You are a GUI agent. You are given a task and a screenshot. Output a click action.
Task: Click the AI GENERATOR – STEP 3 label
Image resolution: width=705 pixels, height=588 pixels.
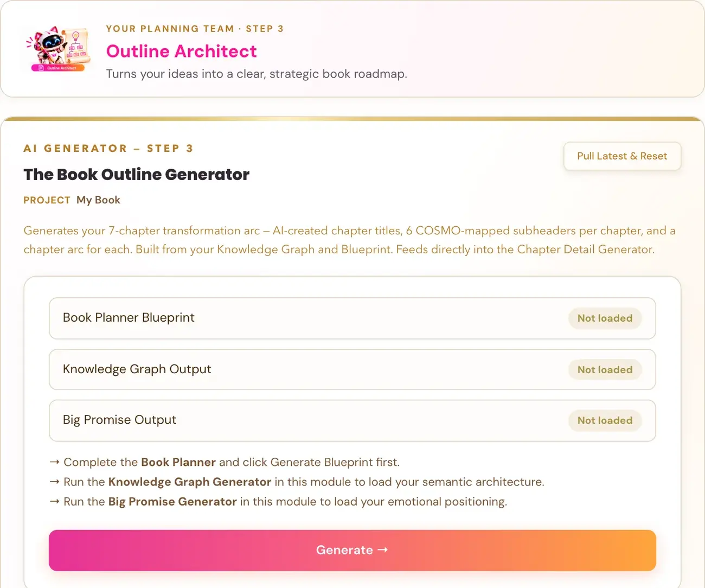point(108,148)
